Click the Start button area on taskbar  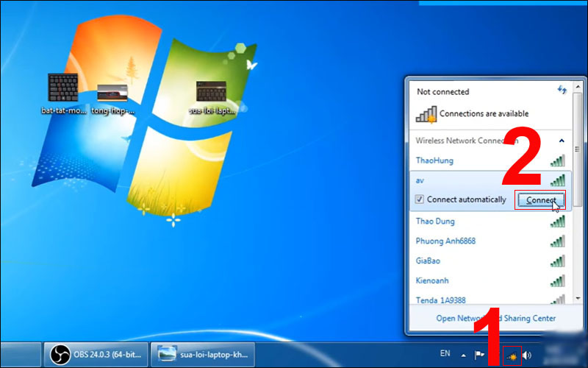pos(21,355)
